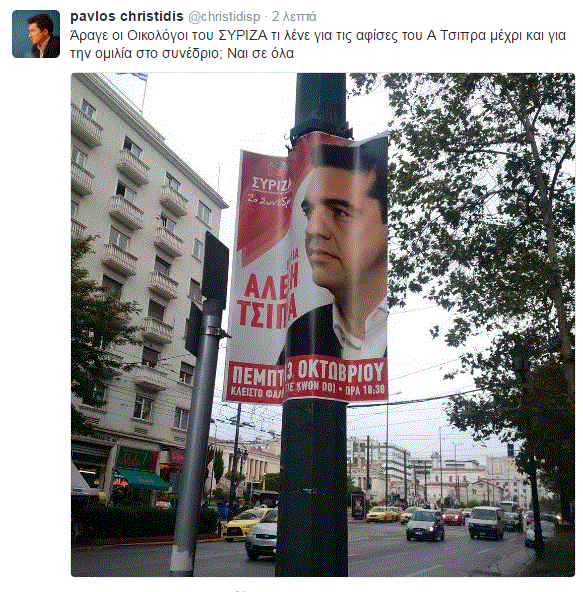Open the pavlos christidis display name link
583x592 pixels.
(x=127, y=16)
